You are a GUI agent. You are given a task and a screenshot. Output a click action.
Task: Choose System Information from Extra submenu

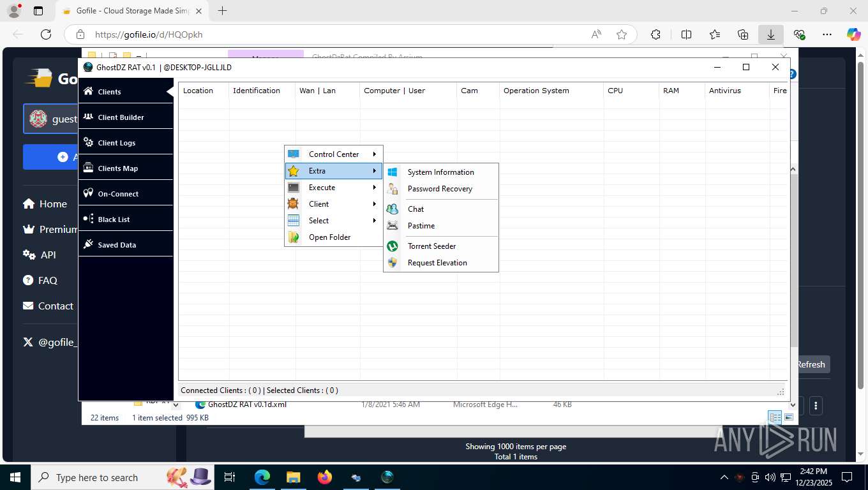pos(441,172)
